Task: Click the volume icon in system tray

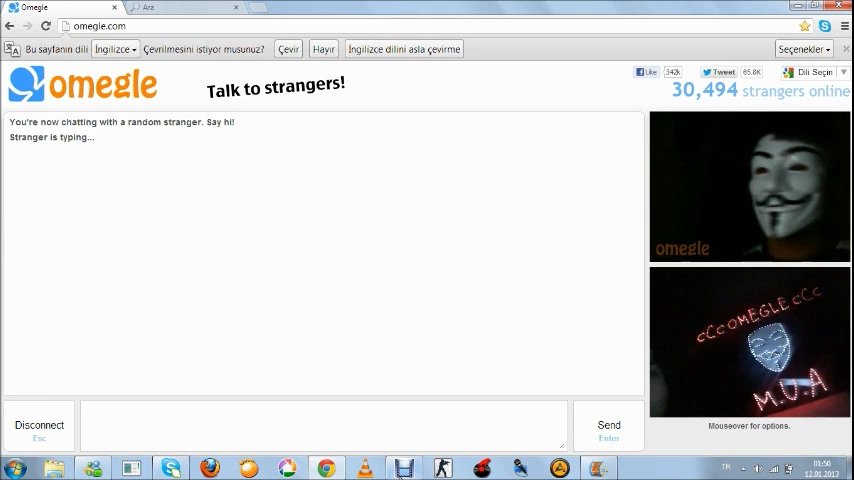Action: coord(758,469)
